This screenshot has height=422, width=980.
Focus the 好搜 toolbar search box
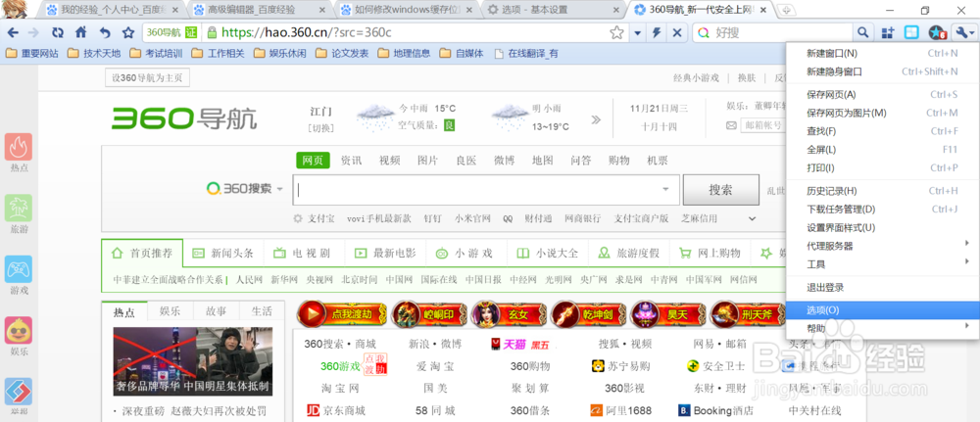[x=772, y=33]
